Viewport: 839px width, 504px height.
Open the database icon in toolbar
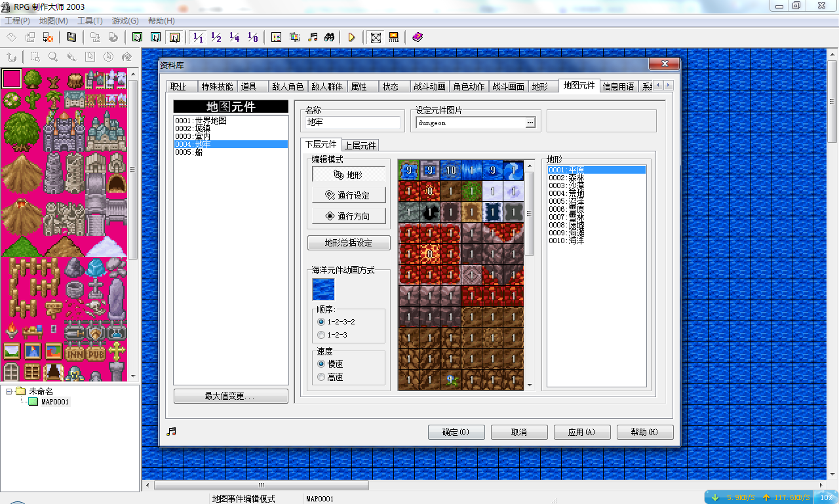277,37
